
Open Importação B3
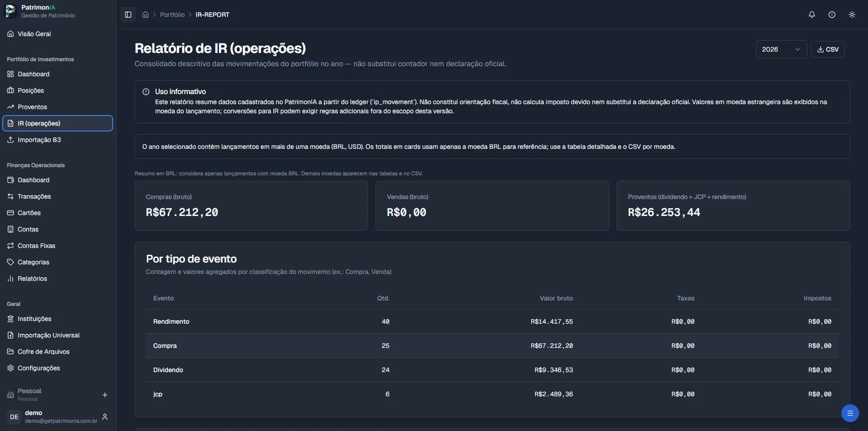pyautogui.click(x=57, y=140)
